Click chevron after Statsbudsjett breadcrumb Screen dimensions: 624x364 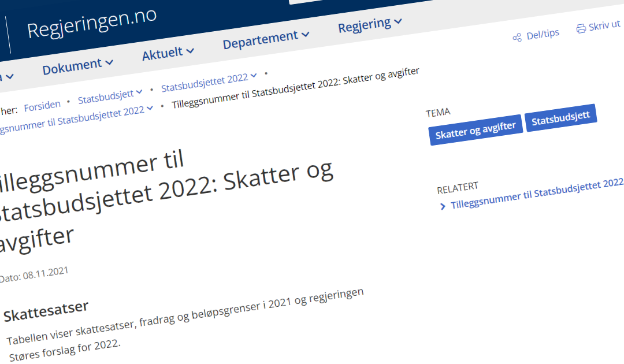[x=139, y=92]
